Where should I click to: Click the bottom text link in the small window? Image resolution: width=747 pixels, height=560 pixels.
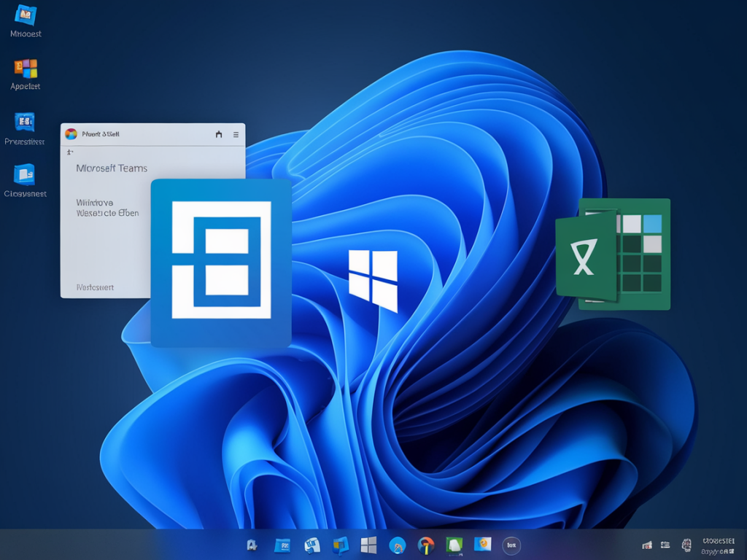pyautogui.click(x=95, y=287)
